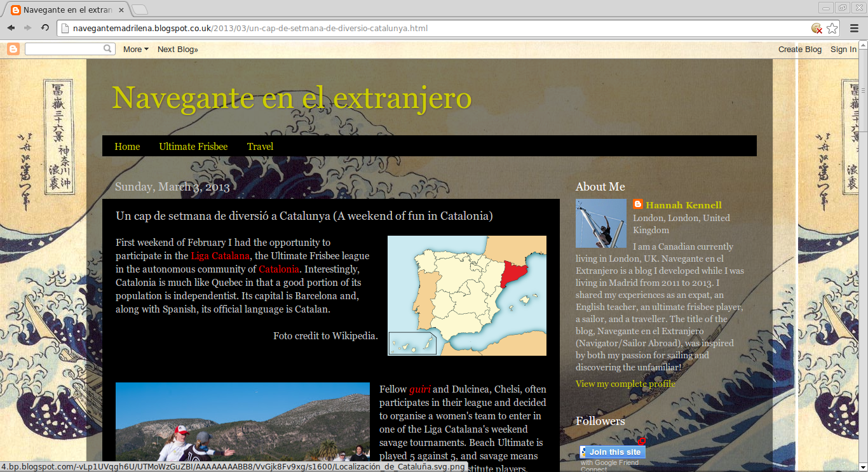Image resolution: width=868 pixels, height=472 pixels.
Task: Click the orange Blogger logo in navbar
Action: point(13,49)
